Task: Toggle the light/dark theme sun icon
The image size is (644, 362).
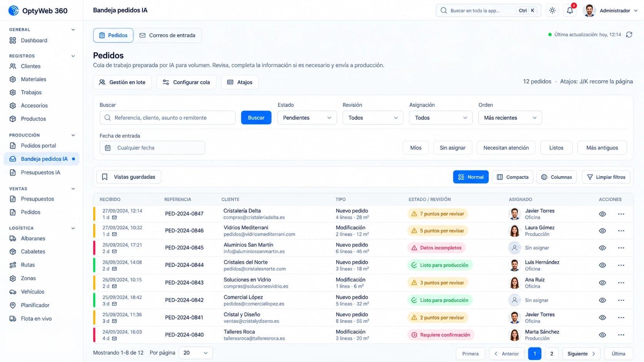Action: pyautogui.click(x=552, y=11)
